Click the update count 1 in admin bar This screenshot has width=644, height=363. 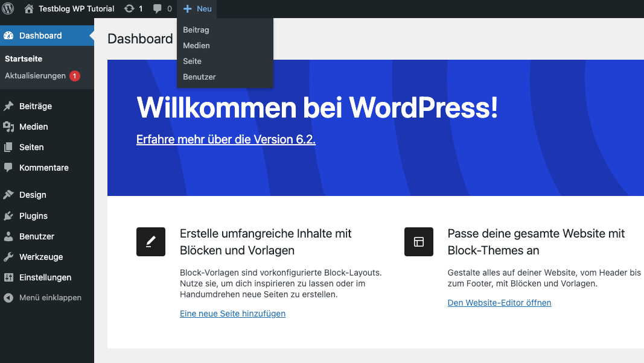point(141,8)
